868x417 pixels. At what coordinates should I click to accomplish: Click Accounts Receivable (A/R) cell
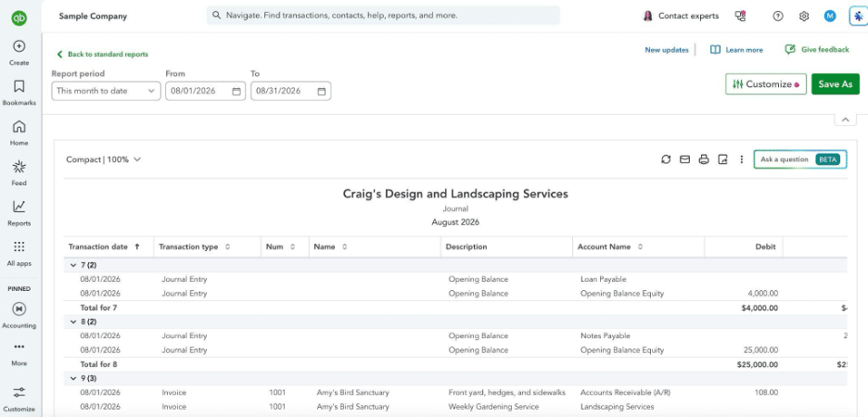(625, 392)
